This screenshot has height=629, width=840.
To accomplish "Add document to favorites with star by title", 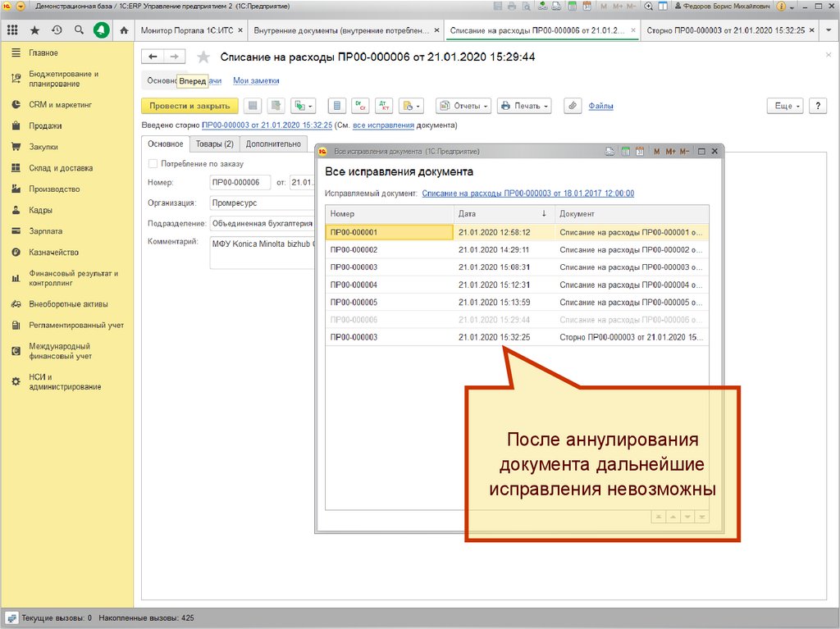I will (203, 57).
